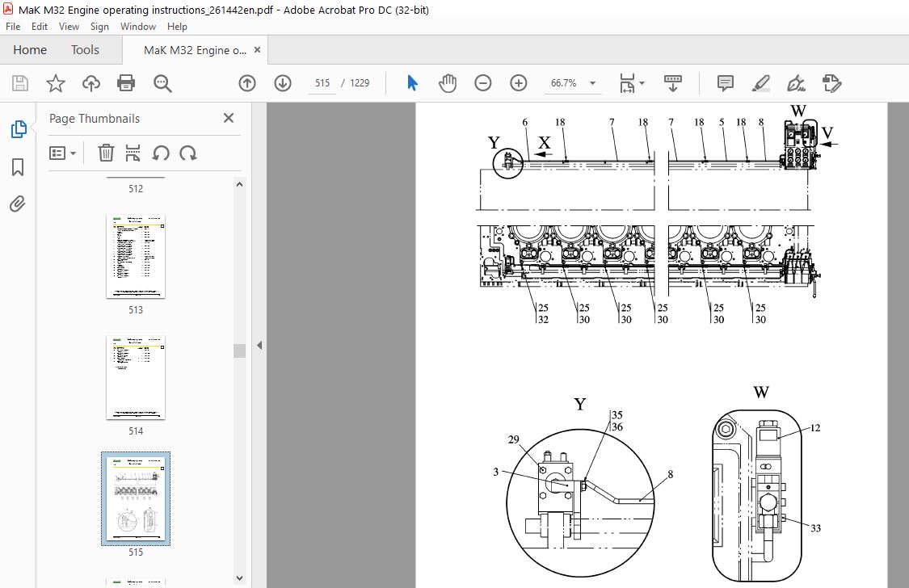Zoom in with plus button
The width and height of the screenshot is (909, 588).
point(518,83)
